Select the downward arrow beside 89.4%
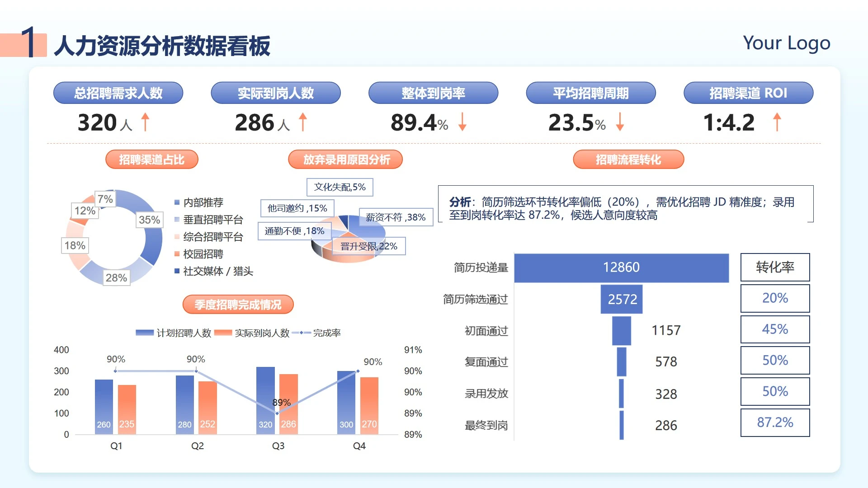 tap(462, 122)
